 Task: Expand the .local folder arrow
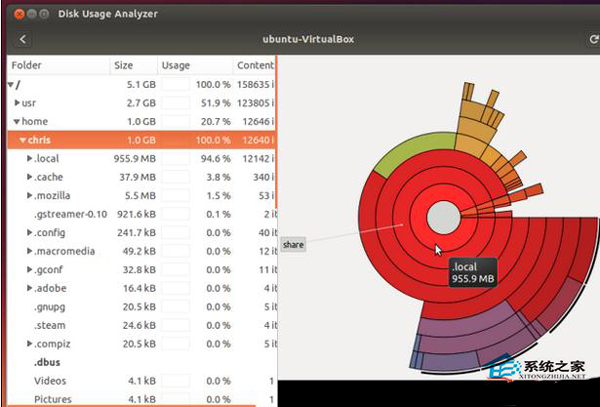tap(29, 158)
